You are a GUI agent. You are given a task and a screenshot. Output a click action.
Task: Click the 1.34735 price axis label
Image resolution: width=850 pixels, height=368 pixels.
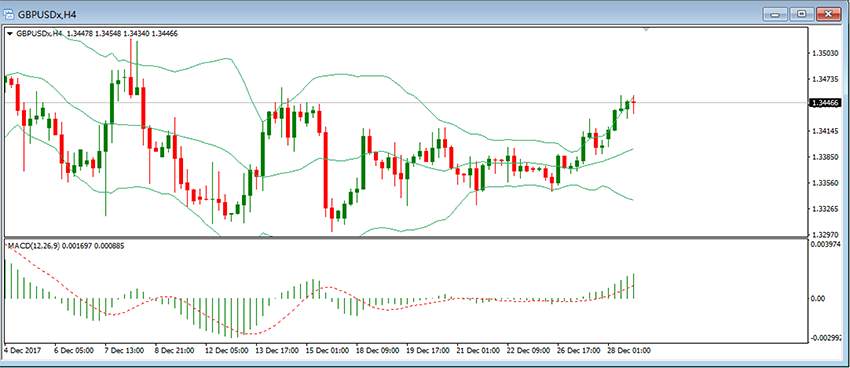click(825, 79)
